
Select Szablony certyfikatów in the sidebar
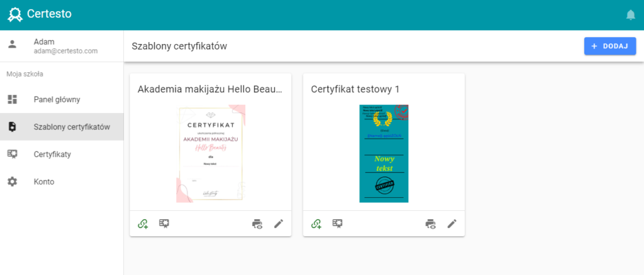(x=62, y=127)
